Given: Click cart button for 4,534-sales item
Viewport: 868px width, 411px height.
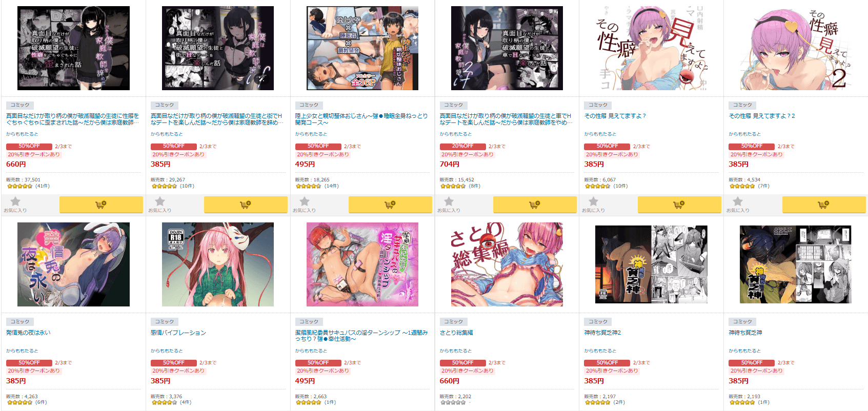Looking at the screenshot, I should [824, 204].
